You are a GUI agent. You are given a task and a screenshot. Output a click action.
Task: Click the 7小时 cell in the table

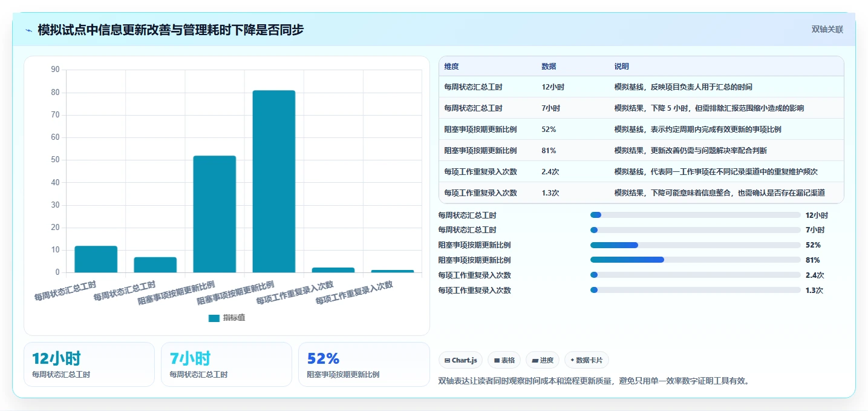coord(551,108)
